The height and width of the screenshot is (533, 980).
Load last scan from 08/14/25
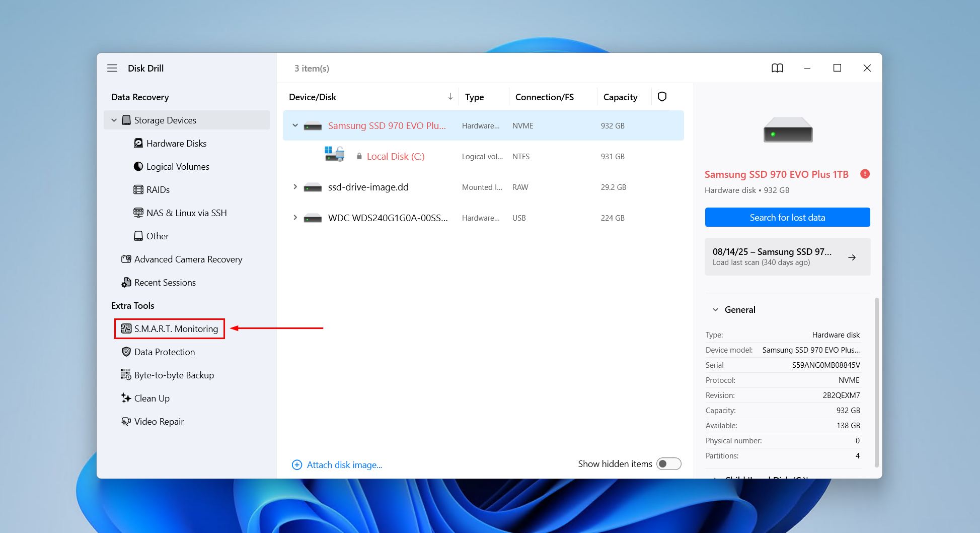(788, 256)
